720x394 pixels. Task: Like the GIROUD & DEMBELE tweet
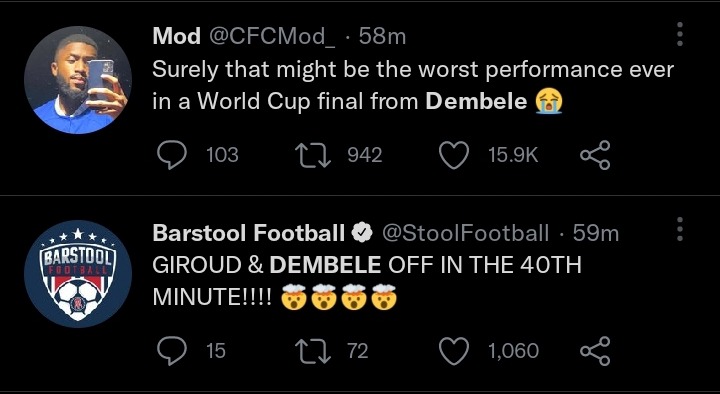454,351
